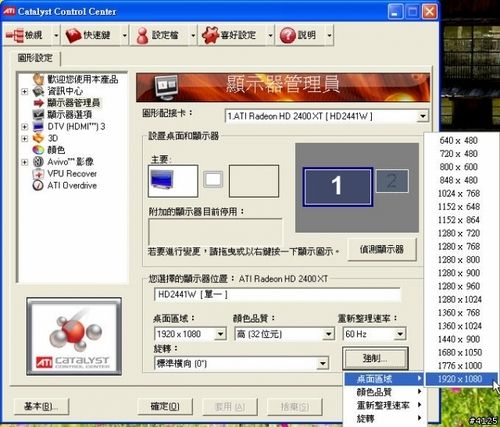Open the 旋轉 rotation dropdown
500x427 pixels.
pyautogui.click(x=241, y=363)
